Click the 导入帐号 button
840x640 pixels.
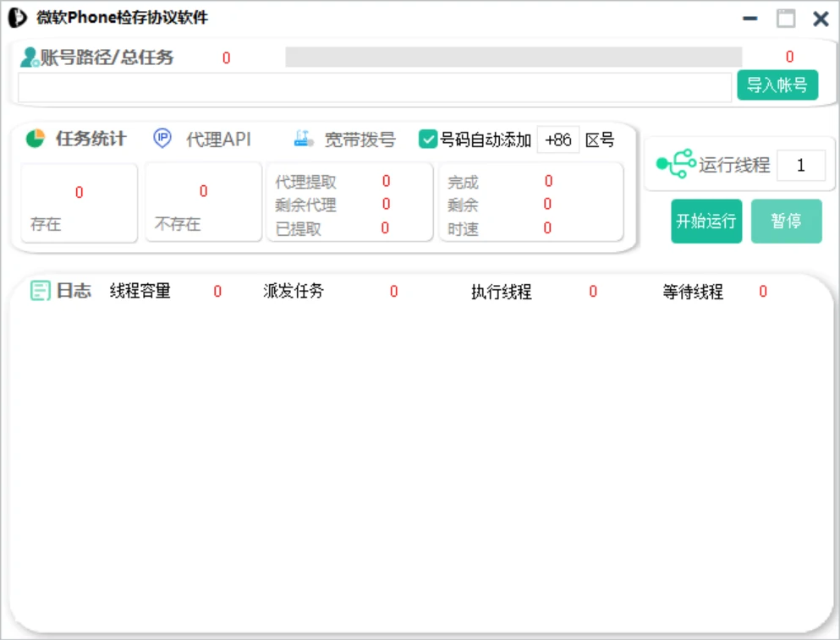pyautogui.click(x=777, y=85)
